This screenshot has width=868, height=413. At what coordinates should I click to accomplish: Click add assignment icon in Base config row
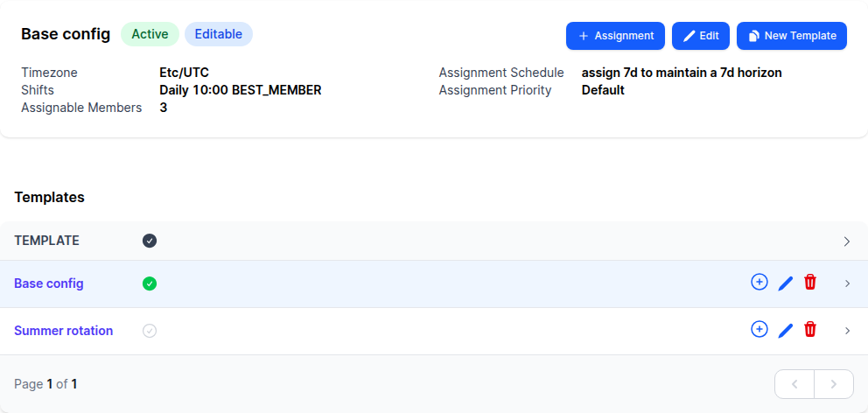point(759,282)
